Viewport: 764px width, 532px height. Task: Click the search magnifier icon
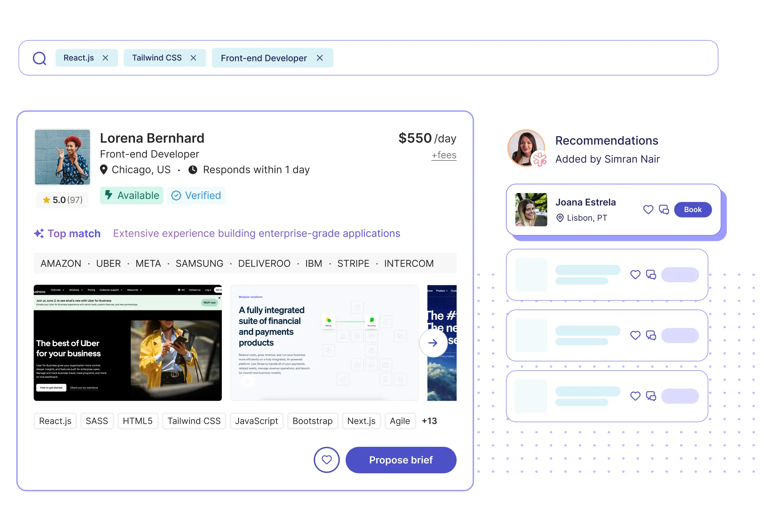coord(39,58)
